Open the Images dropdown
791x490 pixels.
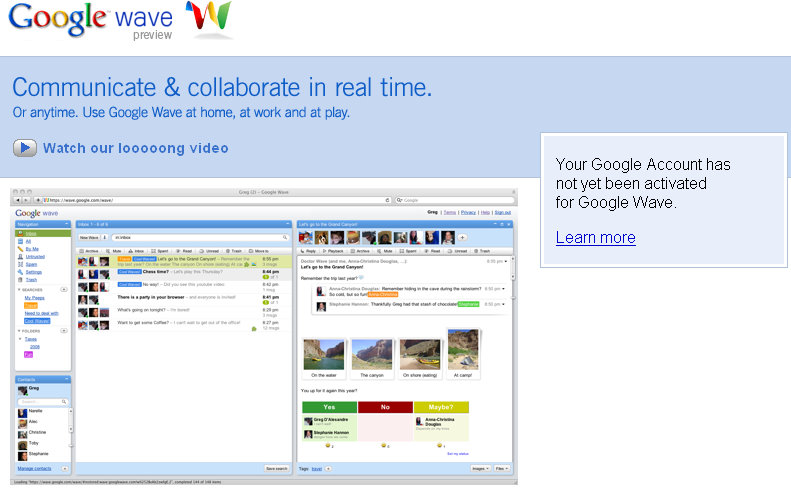pyautogui.click(x=480, y=468)
